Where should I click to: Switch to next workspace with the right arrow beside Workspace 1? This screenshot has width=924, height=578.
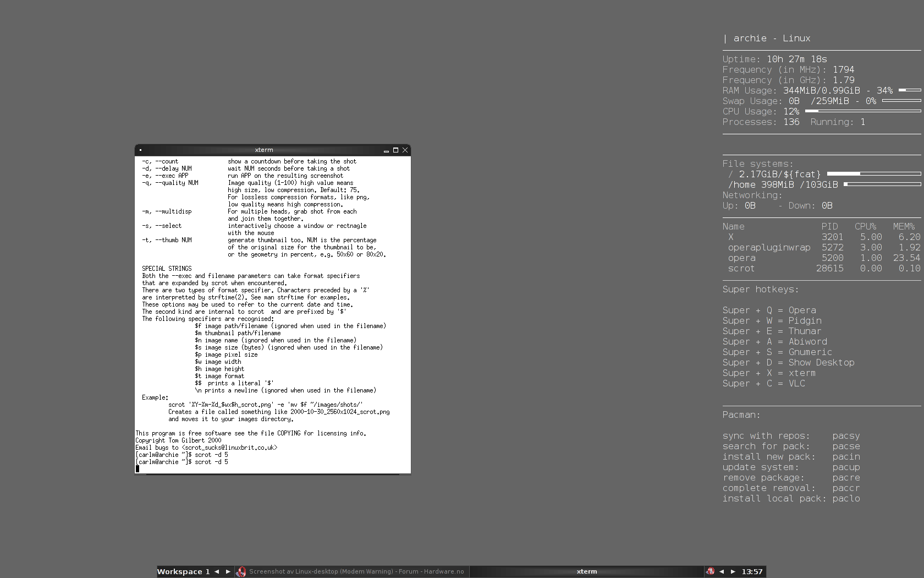(x=228, y=572)
